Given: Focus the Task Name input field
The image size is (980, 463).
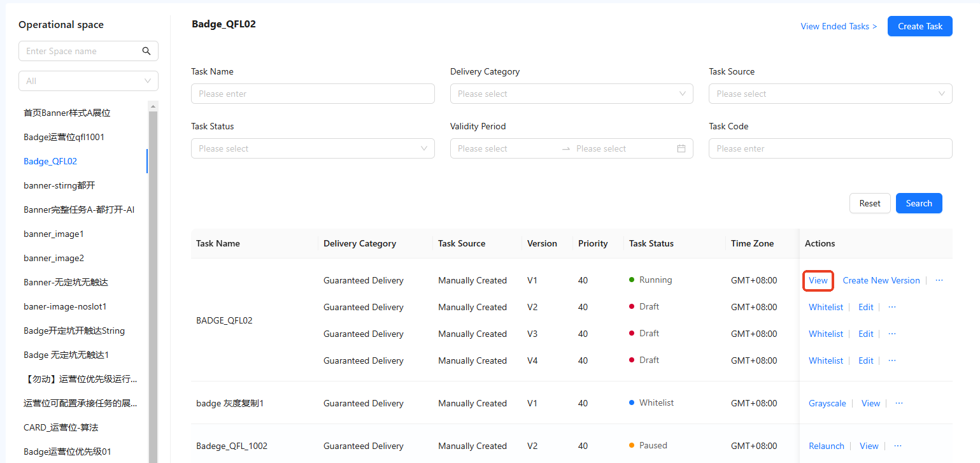Looking at the screenshot, I should pos(313,94).
